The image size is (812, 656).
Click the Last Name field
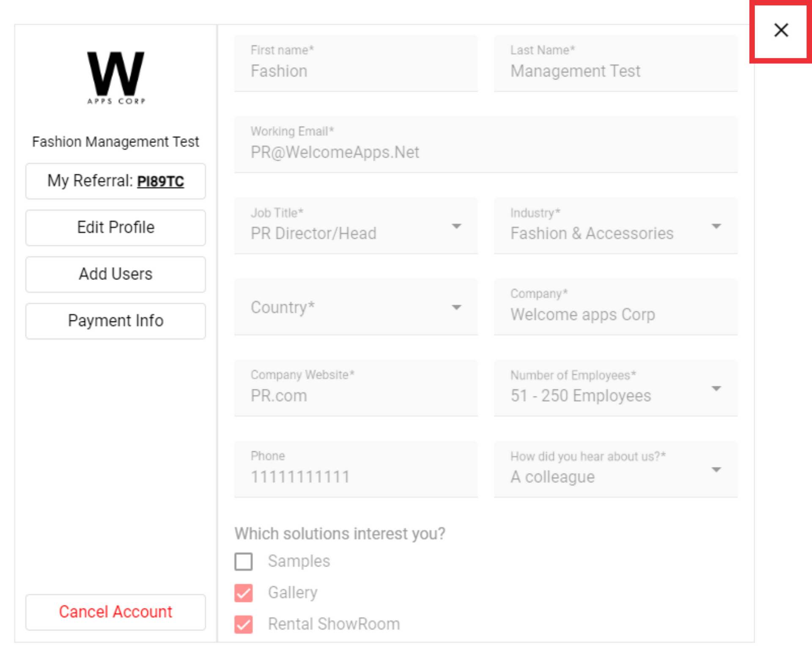(615, 63)
